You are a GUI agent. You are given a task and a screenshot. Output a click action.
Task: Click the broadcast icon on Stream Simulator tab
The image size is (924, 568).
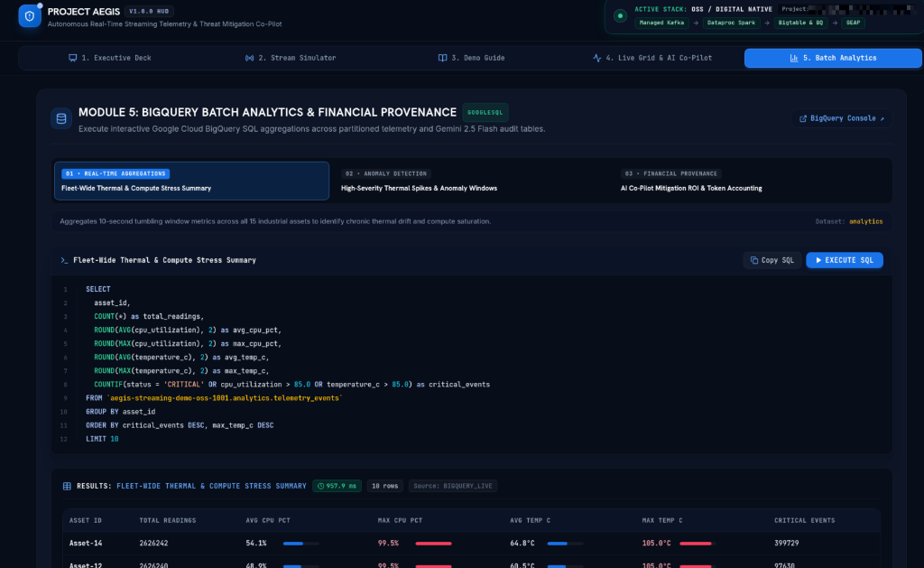[x=249, y=58]
